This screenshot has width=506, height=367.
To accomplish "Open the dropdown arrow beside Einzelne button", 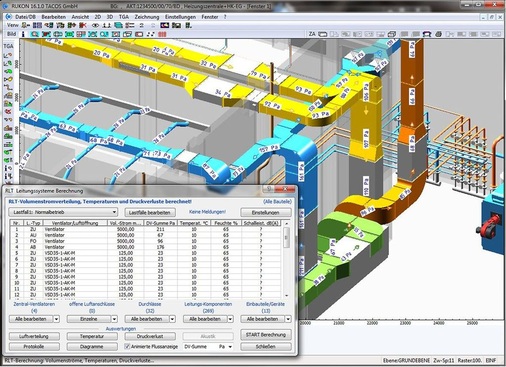I will click(114, 319).
